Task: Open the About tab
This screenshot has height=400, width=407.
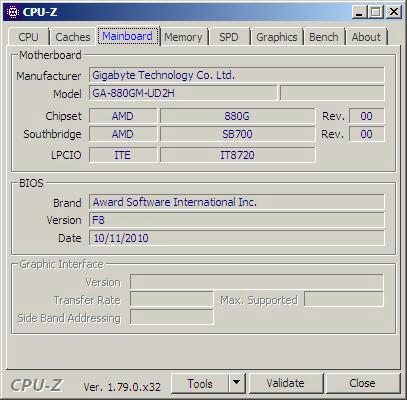Action: pos(366,37)
